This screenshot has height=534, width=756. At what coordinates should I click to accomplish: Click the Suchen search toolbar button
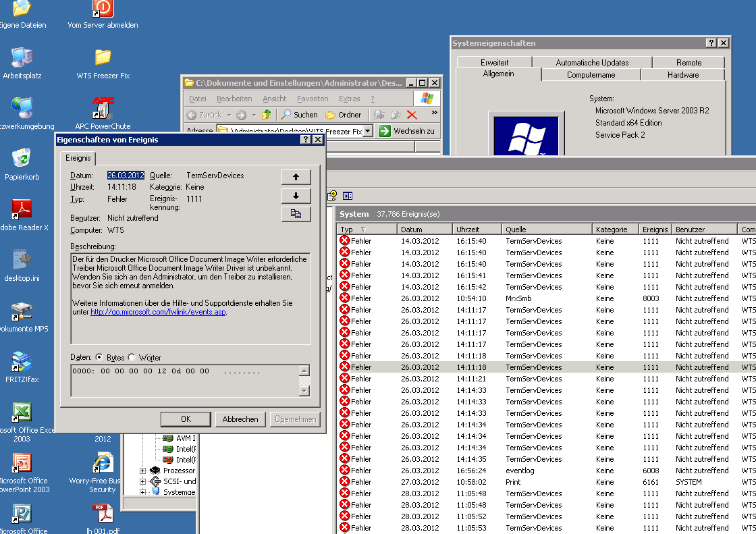coord(300,115)
